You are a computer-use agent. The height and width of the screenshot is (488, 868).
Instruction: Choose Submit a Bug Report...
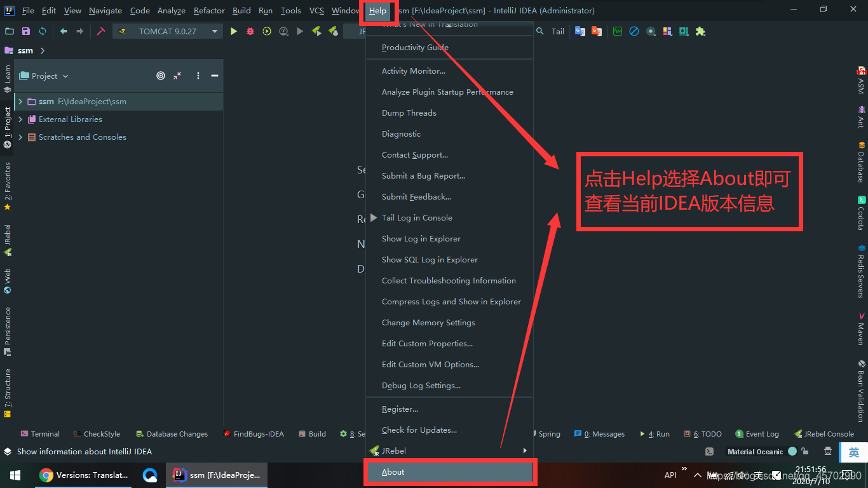click(450, 175)
